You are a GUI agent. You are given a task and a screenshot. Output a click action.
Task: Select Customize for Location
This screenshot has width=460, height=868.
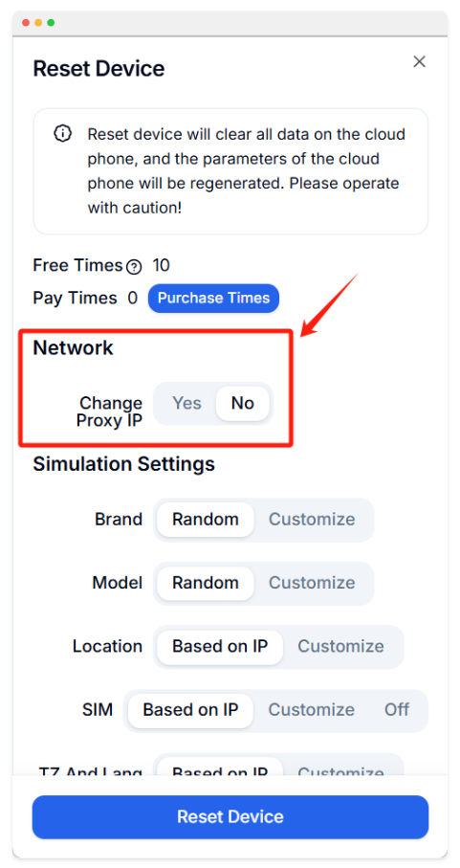[340, 647]
